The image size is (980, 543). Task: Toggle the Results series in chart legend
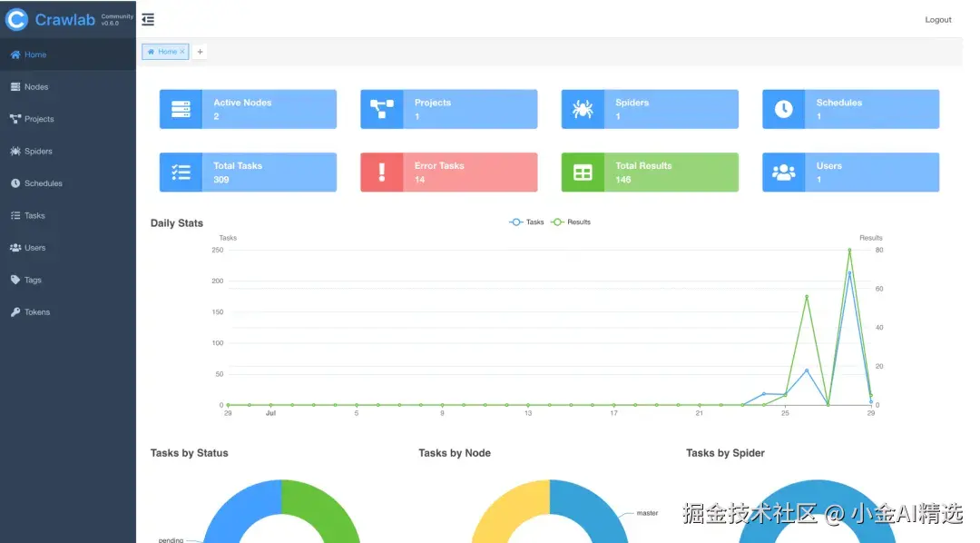[571, 222]
